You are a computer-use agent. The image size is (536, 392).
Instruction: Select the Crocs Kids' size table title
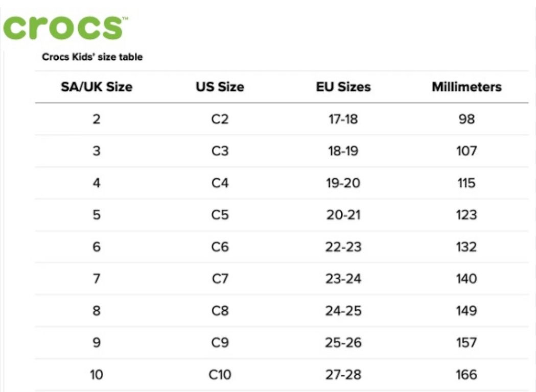coord(92,57)
